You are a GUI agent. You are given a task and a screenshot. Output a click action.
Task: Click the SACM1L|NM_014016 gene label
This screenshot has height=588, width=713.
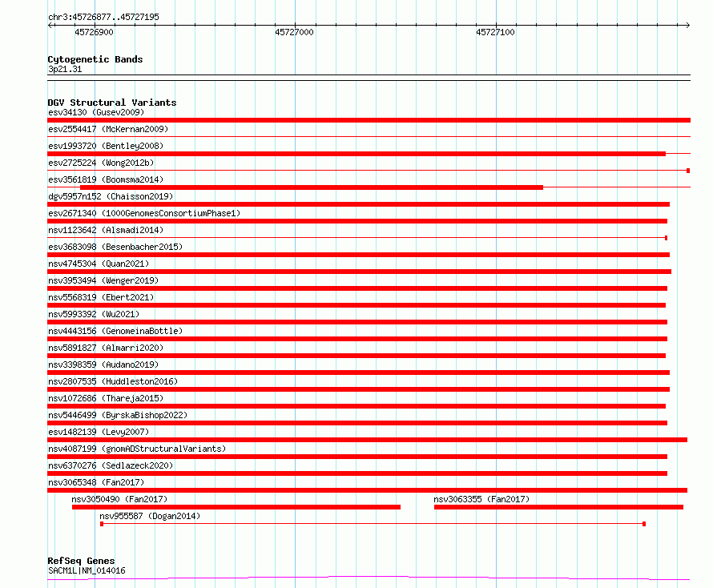[87, 570]
